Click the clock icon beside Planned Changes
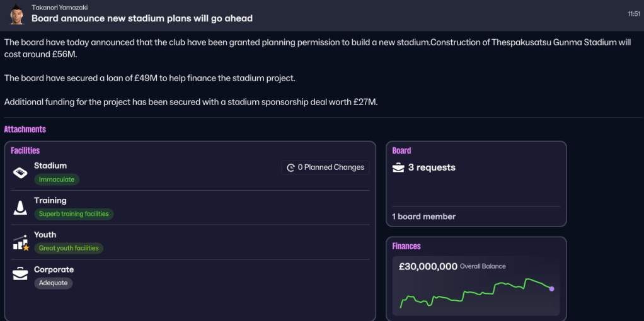The image size is (644, 321). 290,167
